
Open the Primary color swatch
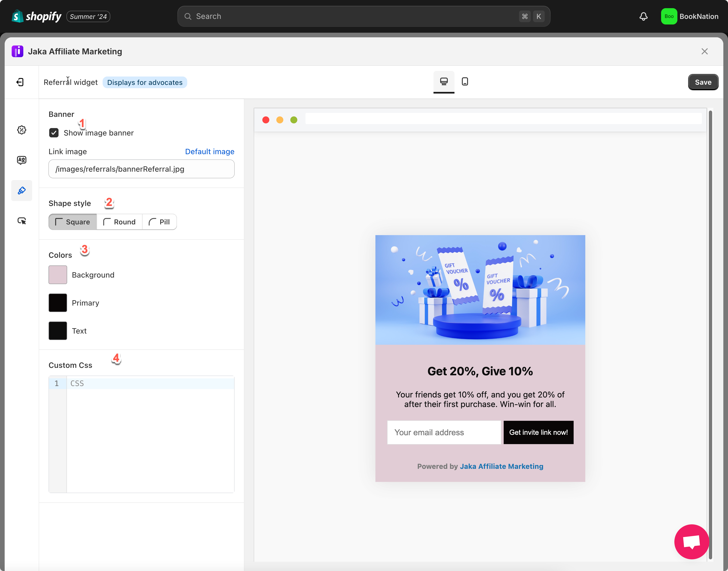click(58, 303)
